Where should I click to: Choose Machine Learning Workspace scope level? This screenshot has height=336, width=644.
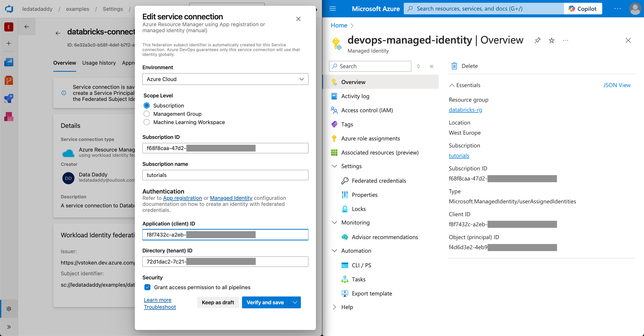147,122
